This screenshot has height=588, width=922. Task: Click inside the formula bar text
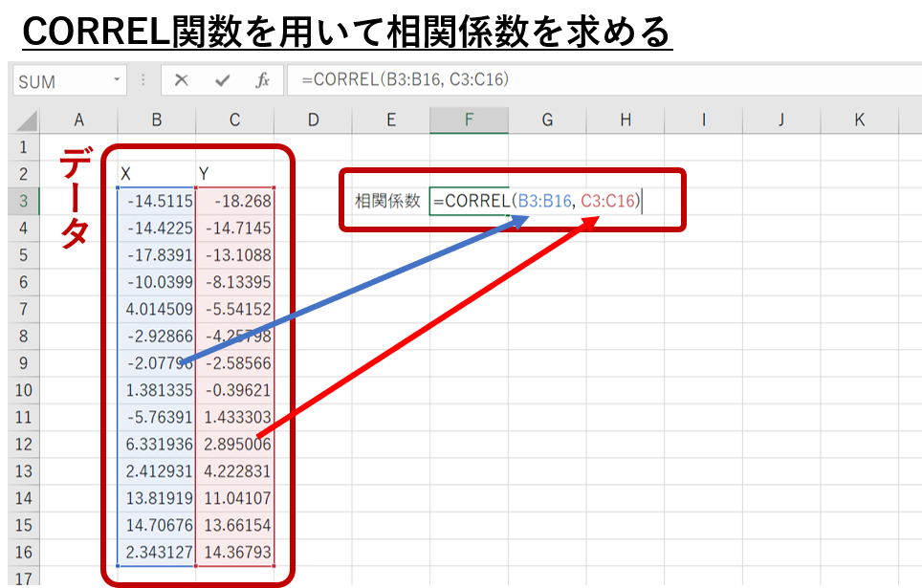[x=574, y=81]
